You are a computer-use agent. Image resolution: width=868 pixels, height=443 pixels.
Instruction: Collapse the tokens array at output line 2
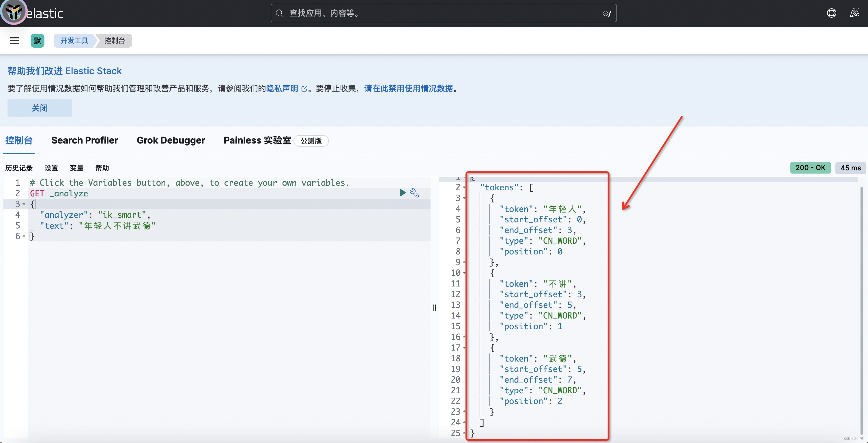(464, 187)
